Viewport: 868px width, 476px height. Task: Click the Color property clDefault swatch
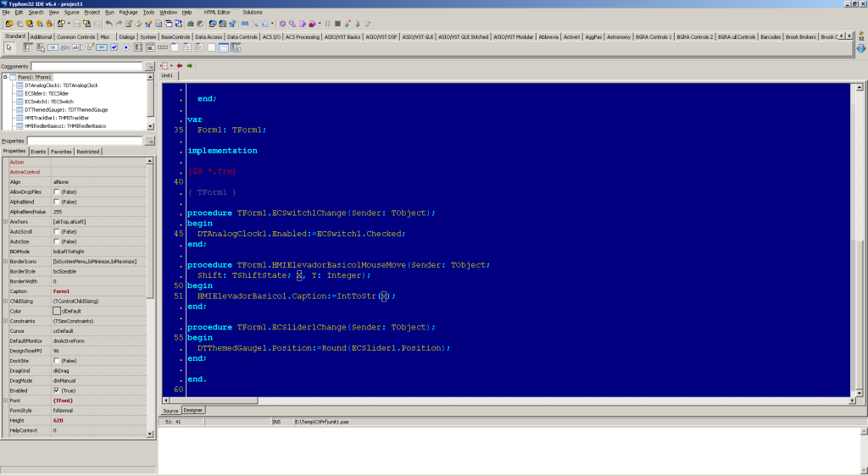pos(57,311)
